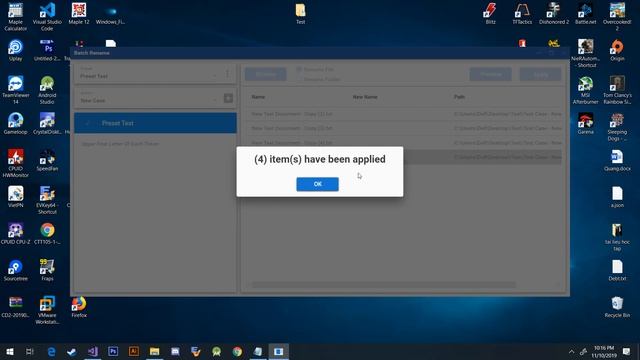
Task: Click the Name column header
Action: point(258,97)
